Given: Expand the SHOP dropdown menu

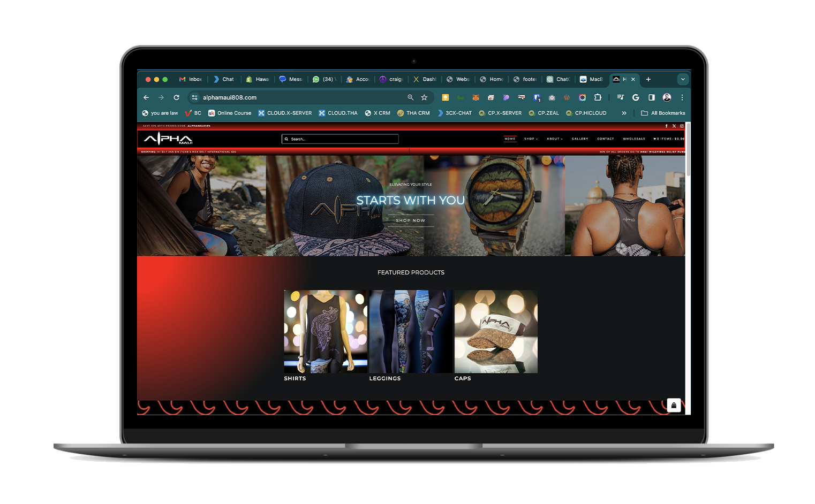Looking at the screenshot, I should tap(530, 139).
